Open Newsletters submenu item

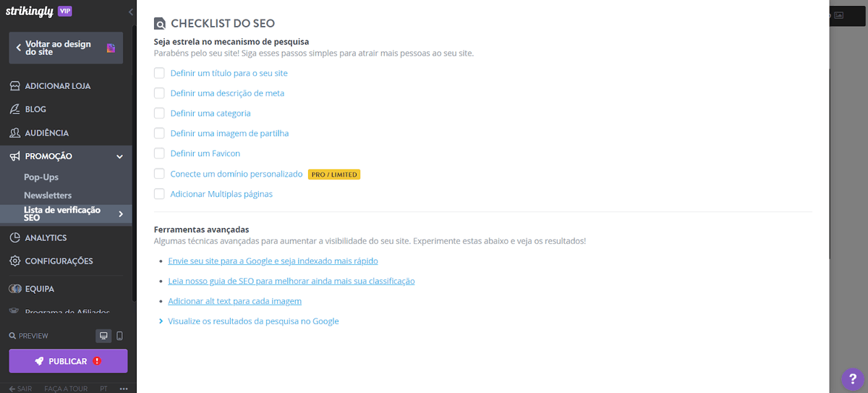coord(48,195)
